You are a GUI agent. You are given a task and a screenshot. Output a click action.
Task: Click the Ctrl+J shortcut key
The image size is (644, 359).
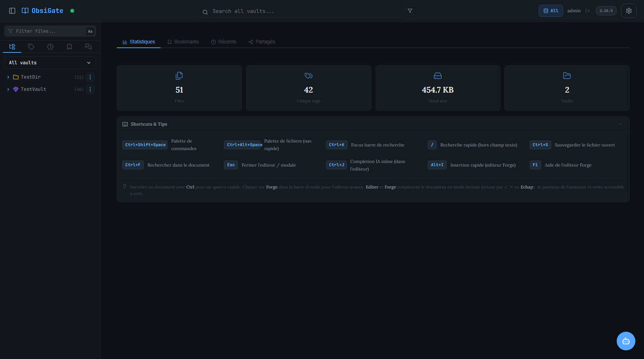(336, 165)
